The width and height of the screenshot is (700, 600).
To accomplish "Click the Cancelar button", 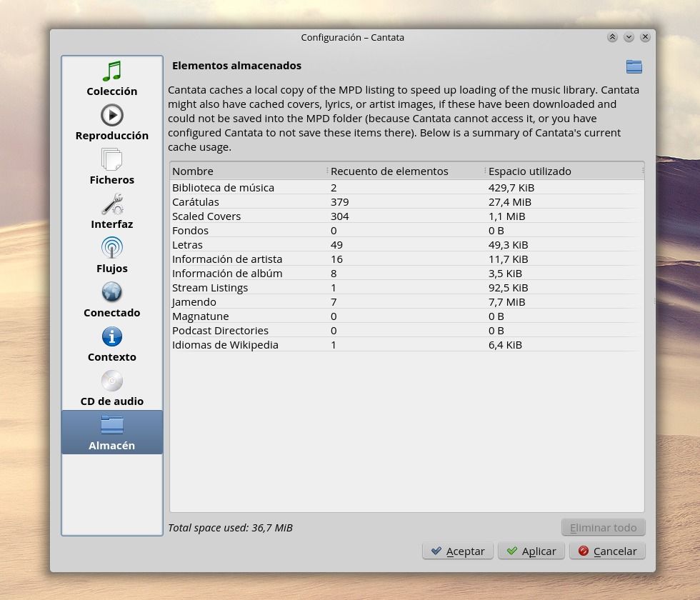I will 607,551.
